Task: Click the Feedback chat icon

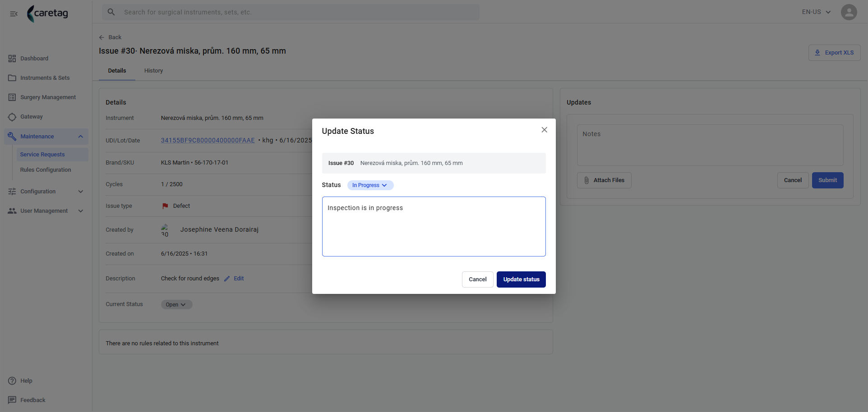Action: coord(12,400)
